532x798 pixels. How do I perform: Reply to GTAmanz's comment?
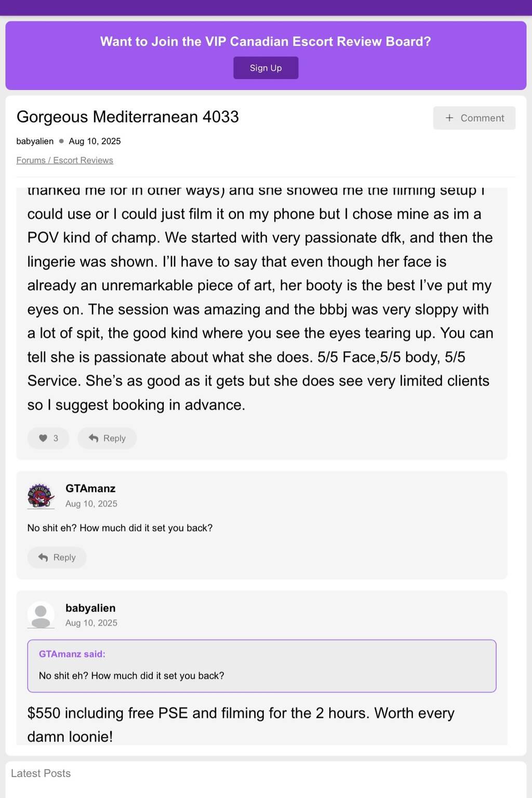57,557
